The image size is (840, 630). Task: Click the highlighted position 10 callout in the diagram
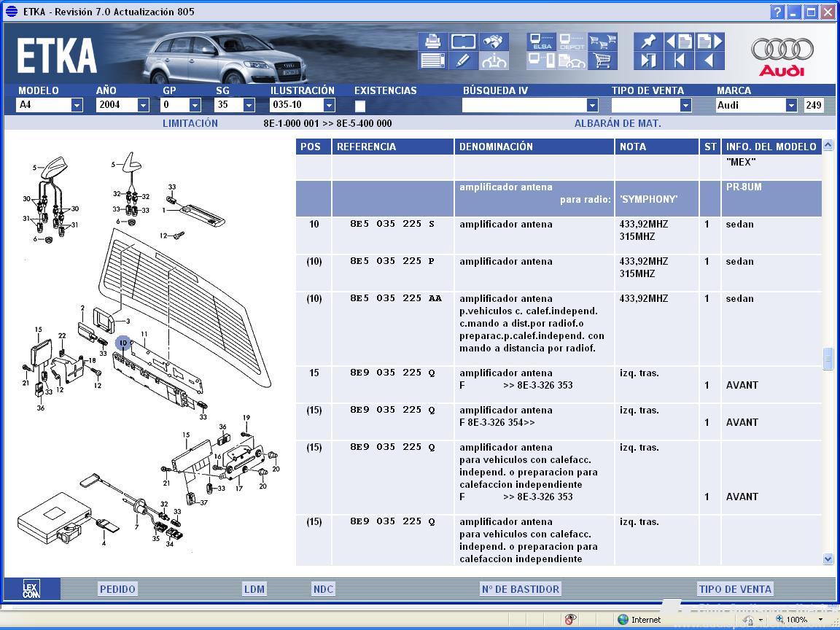123,343
